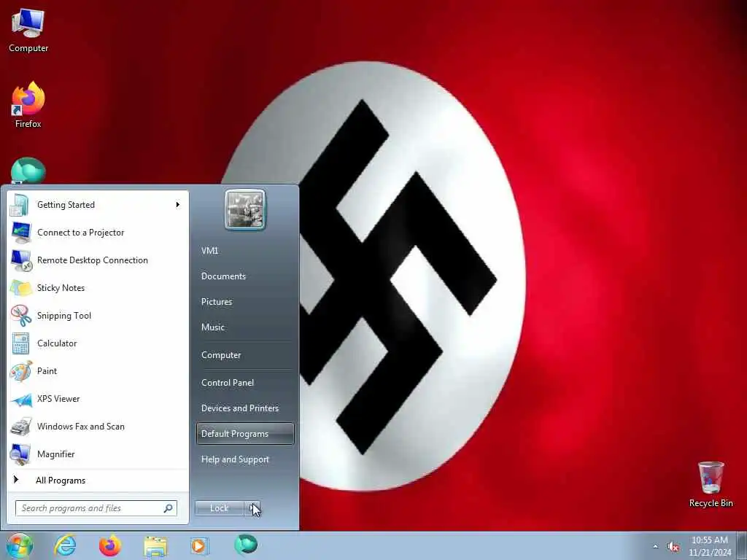
Task: Click the teal orb desktop icon above Start menu
Action: tap(28, 171)
